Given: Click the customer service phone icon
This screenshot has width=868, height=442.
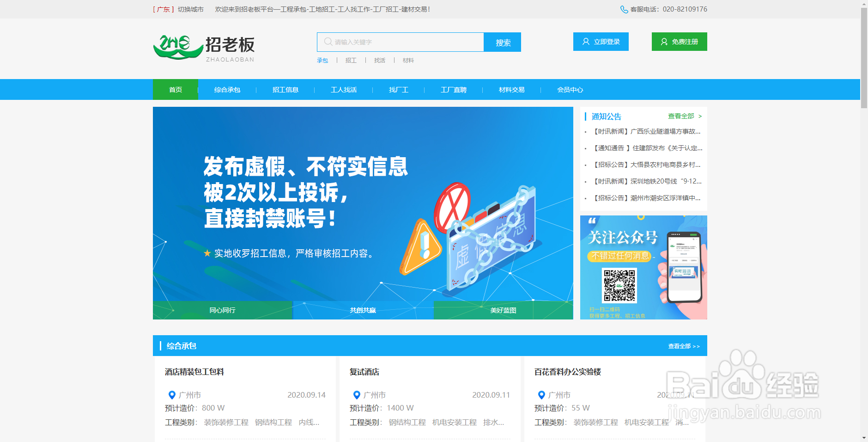Looking at the screenshot, I should [625, 9].
